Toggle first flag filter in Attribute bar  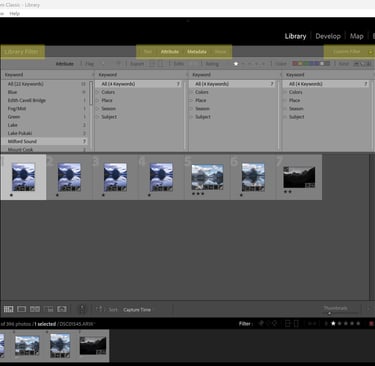[103, 64]
